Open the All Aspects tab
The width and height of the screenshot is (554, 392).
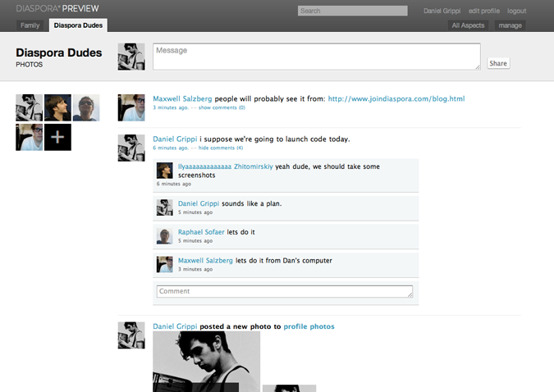(468, 25)
